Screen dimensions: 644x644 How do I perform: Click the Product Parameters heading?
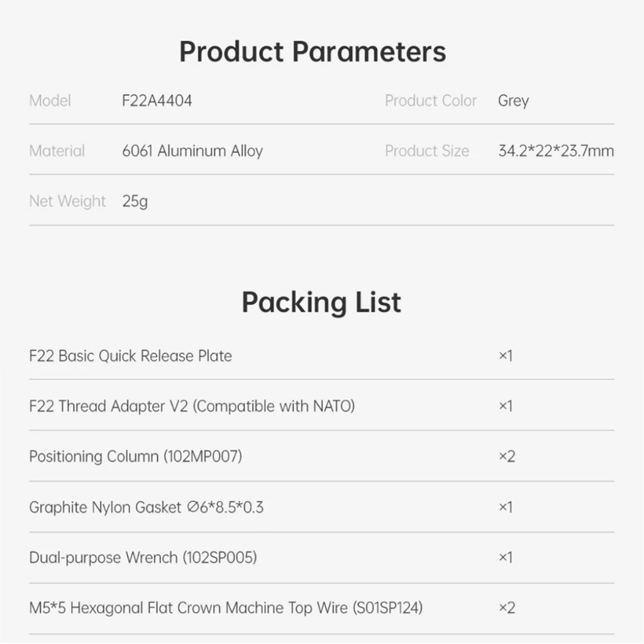tap(313, 52)
